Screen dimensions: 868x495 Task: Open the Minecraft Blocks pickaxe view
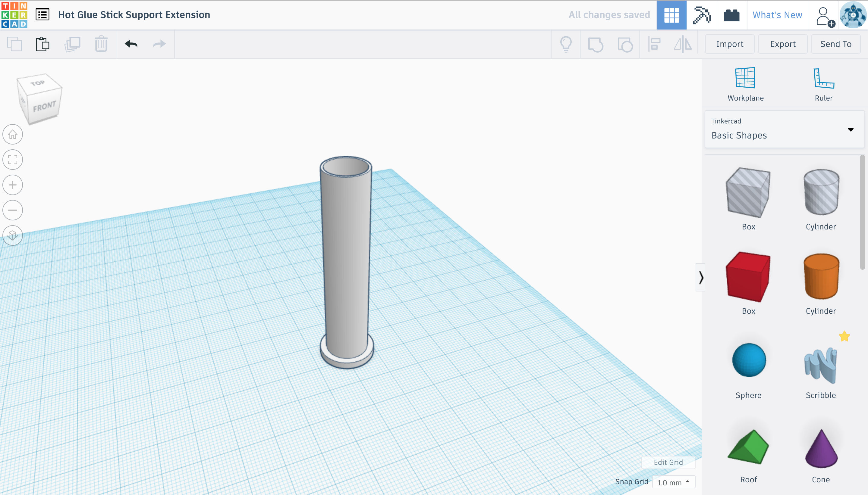701,15
